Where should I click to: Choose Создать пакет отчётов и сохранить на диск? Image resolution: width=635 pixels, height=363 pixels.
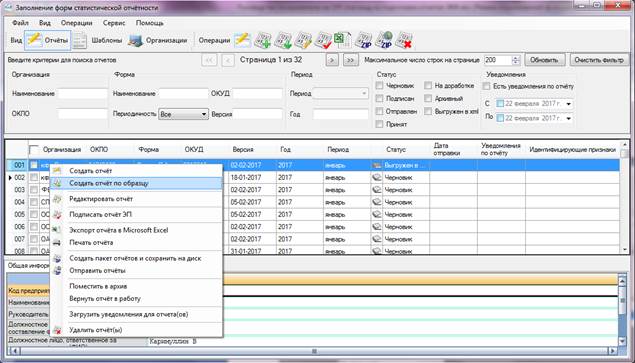point(136,258)
